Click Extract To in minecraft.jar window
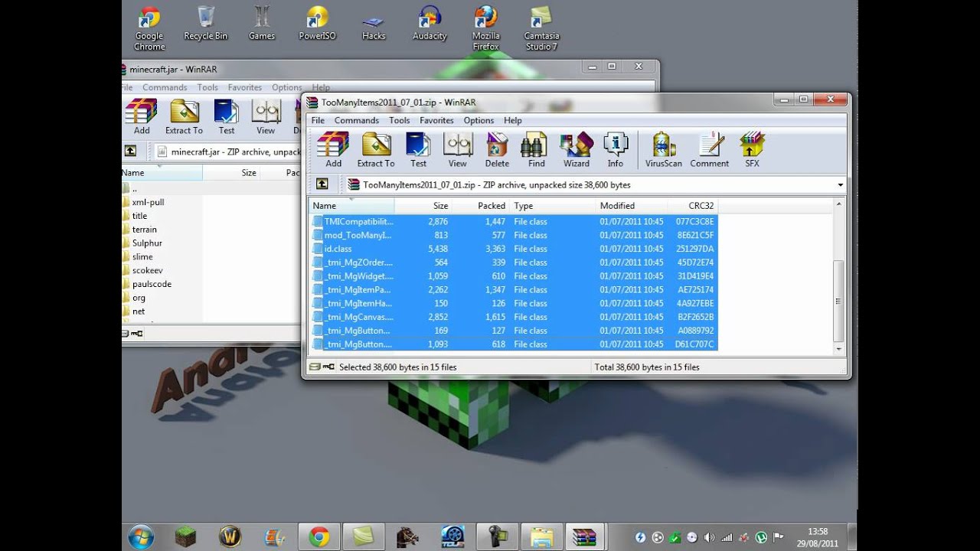The height and width of the screenshot is (551, 980). point(184,116)
